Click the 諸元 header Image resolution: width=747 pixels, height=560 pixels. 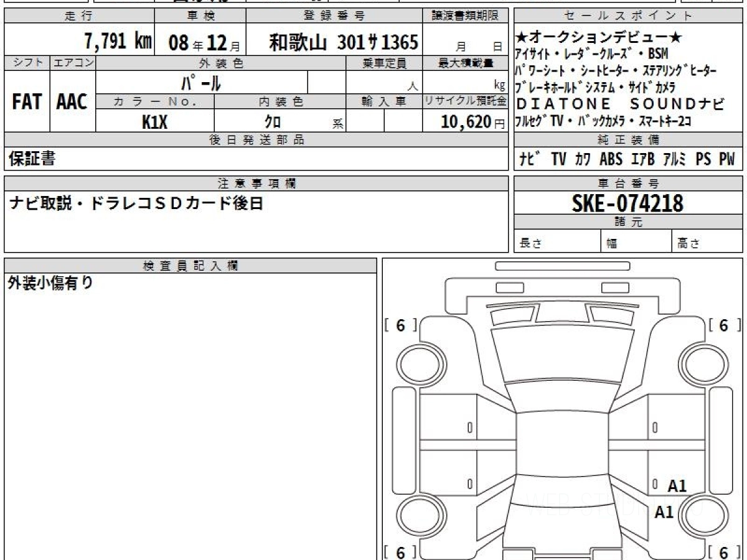pyautogui.click(x=628, y=222)
